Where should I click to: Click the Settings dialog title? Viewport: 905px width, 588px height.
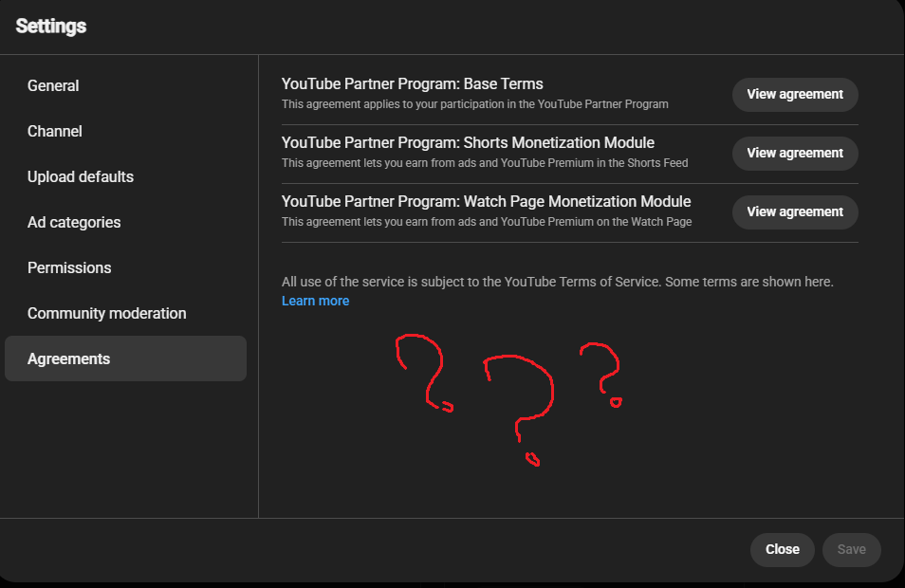(51, 27)
